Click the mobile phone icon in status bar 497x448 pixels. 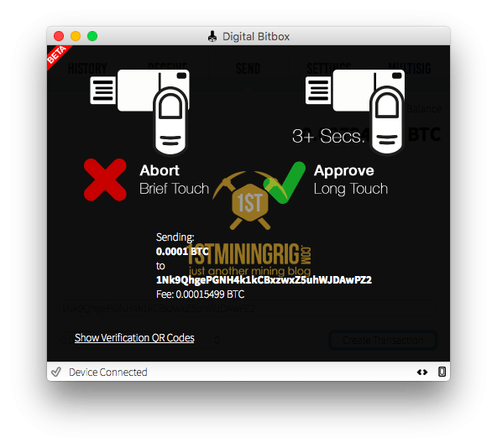coord(442,372)
